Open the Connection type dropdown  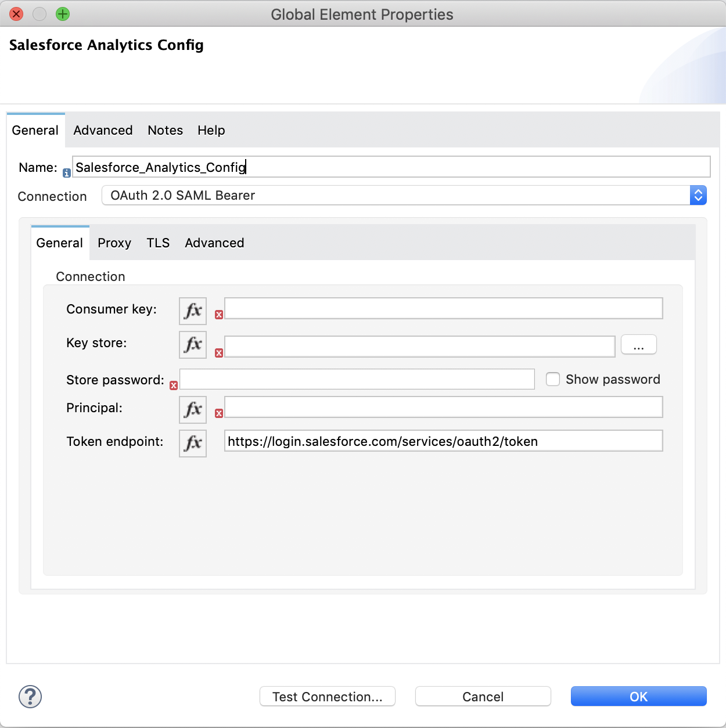coord(698,195)
